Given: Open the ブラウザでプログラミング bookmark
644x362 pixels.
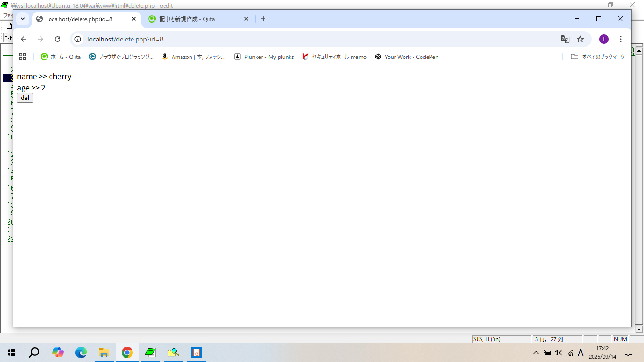Looking at the screenshot, I should point(122,57).
